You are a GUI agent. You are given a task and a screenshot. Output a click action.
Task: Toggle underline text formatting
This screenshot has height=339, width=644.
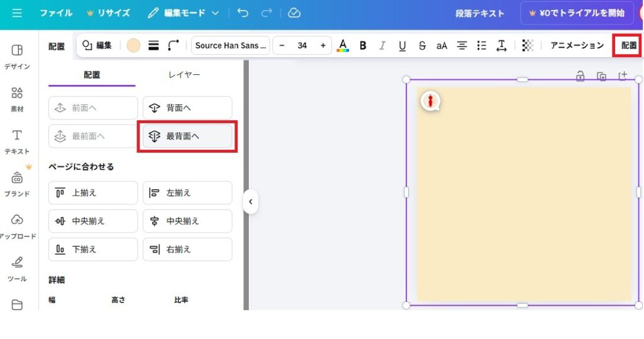point(402,45)
